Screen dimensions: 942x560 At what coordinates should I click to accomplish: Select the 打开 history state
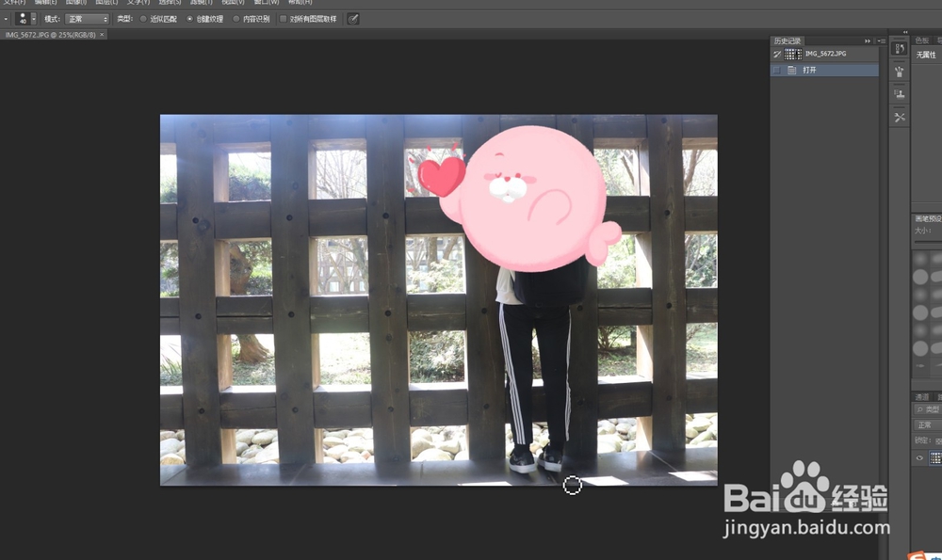click(x=824, y=71)
